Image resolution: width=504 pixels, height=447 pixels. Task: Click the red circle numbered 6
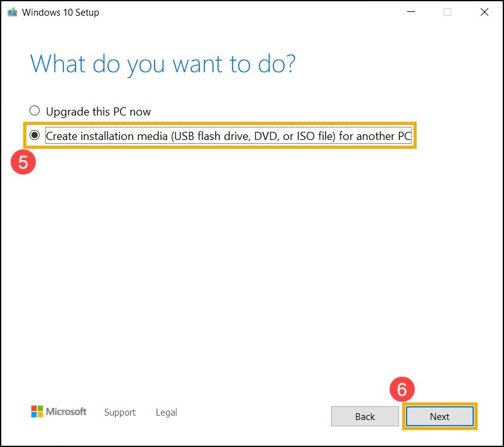click(x=403, y=390)
